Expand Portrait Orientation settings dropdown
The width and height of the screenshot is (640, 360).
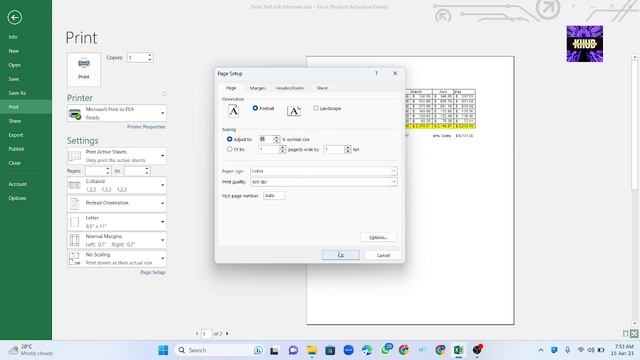[117, 203]
